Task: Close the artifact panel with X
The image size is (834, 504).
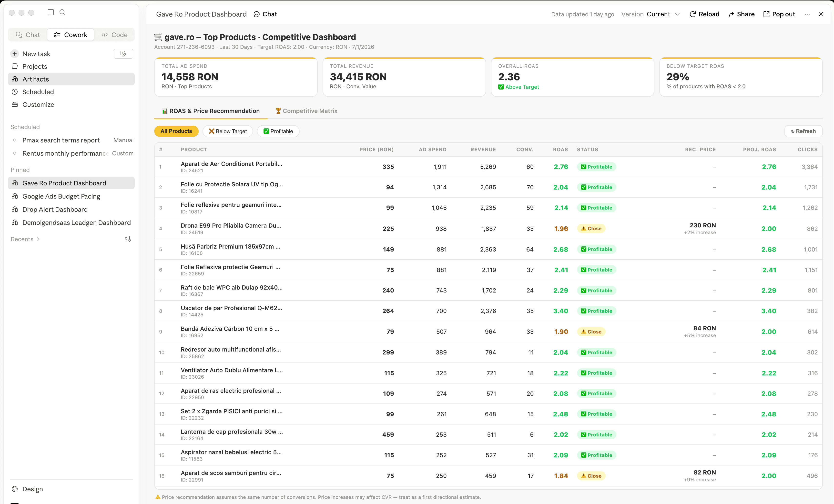Action: coord(821,14)
